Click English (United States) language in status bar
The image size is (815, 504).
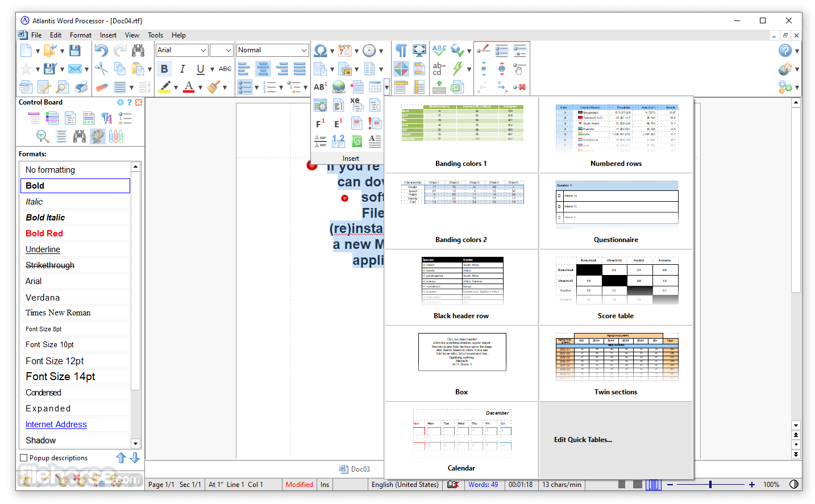[x=405, y=485]
